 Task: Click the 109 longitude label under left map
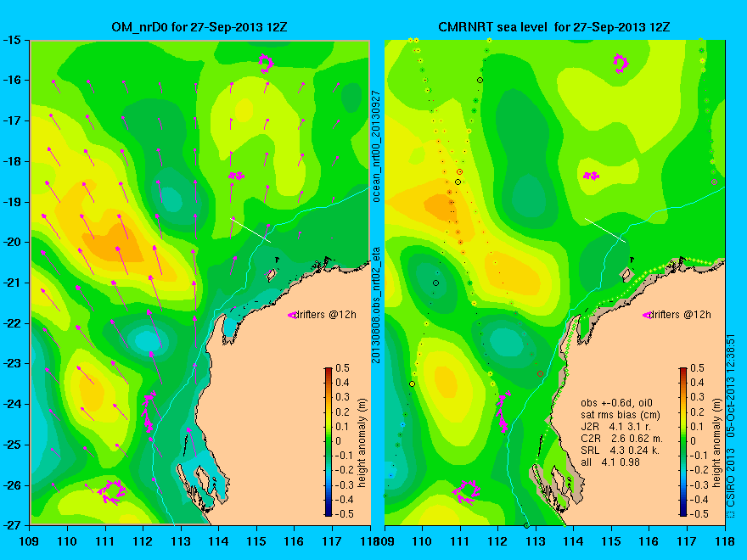(x=30, y=541)
